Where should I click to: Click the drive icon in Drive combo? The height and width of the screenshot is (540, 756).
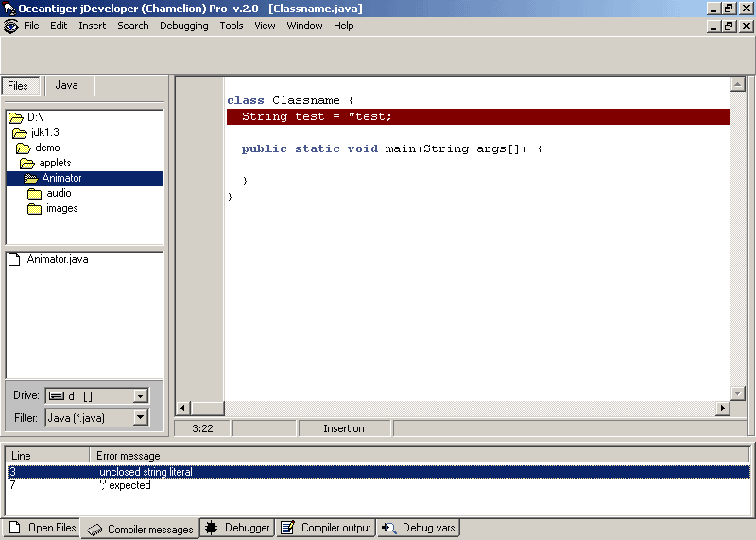(x=57, y=396)
